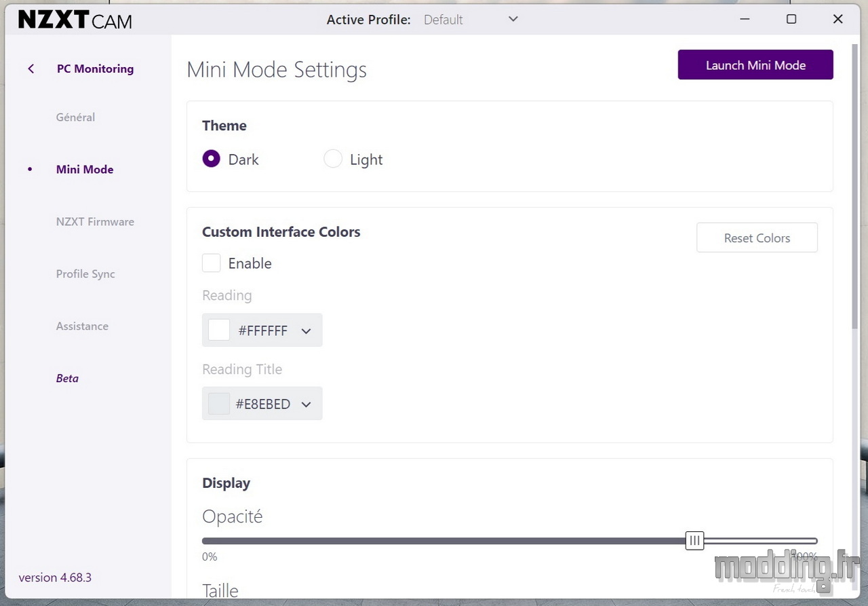
Task: Close the NZXT CAM window
Action: [x=837, y=19]
